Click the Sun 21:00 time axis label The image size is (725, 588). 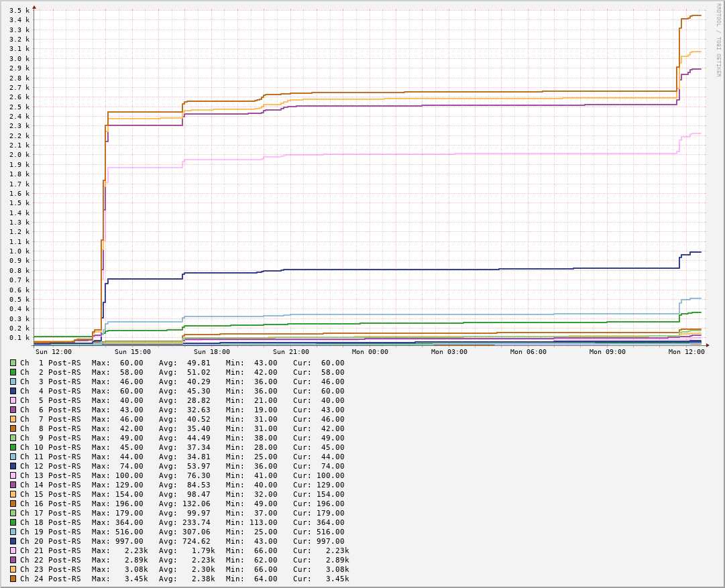click(x=291, y=352)
